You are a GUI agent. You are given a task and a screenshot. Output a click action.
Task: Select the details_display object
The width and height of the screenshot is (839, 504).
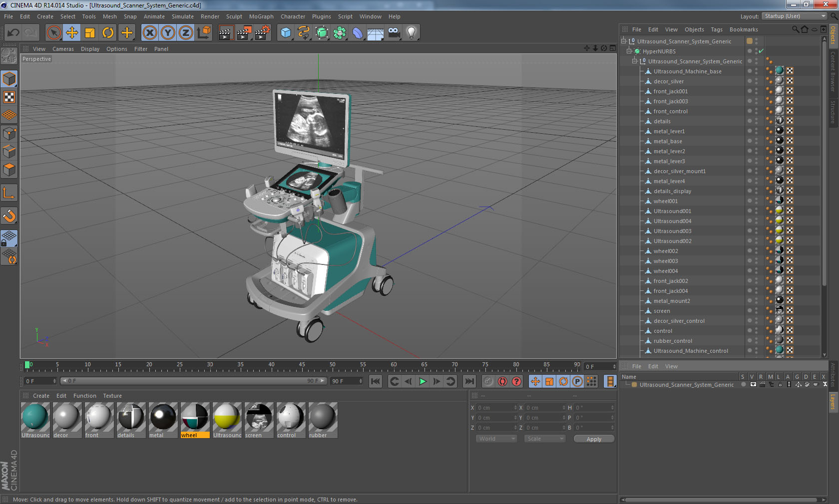pos(672,191)
